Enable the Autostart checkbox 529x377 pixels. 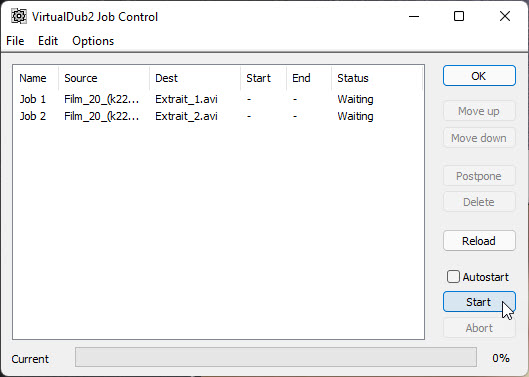[453, 277]
